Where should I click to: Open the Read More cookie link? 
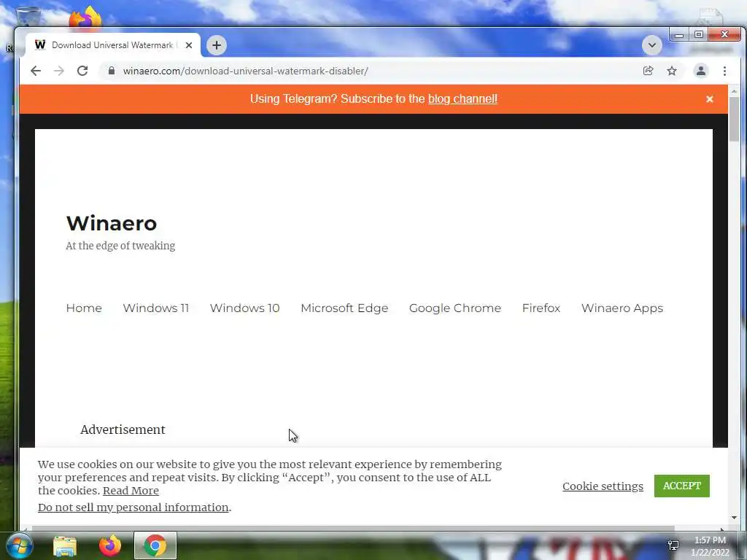(x=131, y=491)
